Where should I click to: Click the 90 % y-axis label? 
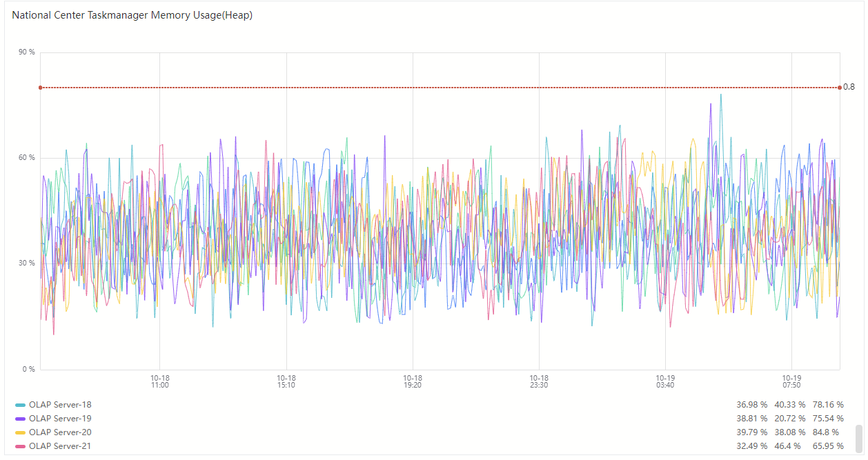28,52
